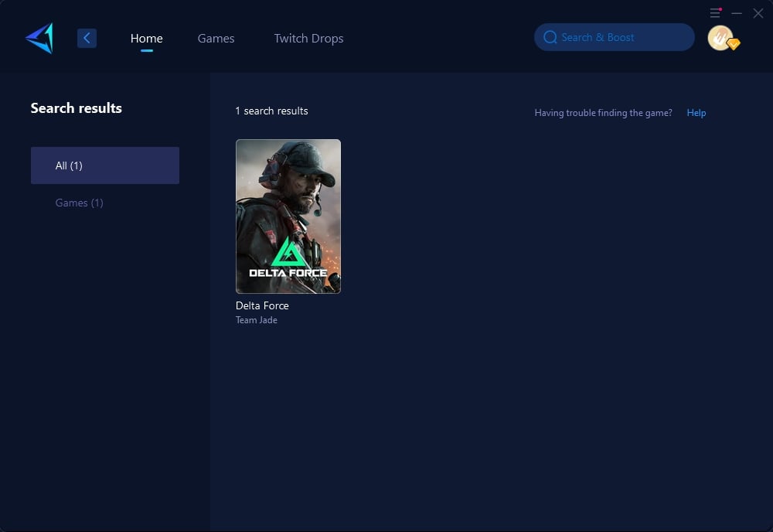Select the All (1) filter
The width and height of the screenshot is (773, 532).
tap(105, 165)
